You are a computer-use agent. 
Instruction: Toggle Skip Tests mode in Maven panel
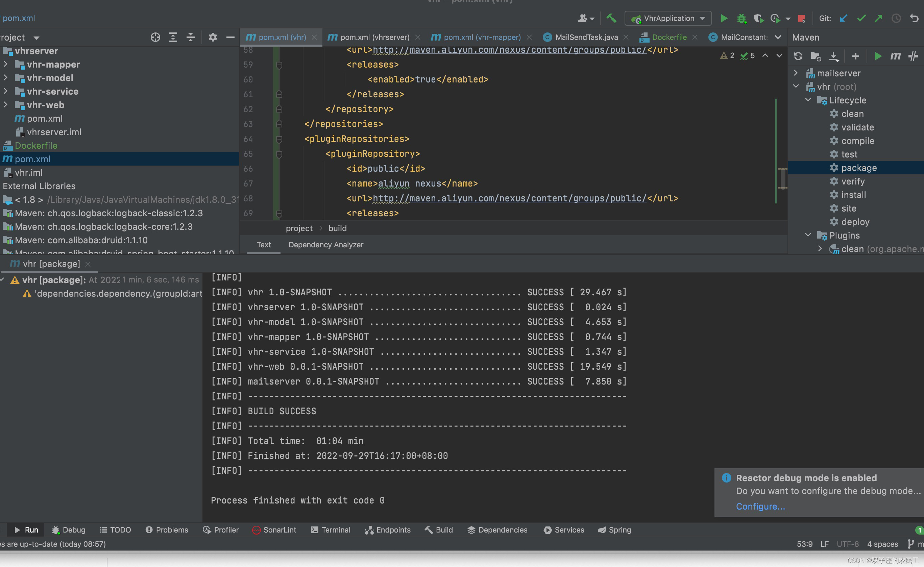(x=914, y=56)
